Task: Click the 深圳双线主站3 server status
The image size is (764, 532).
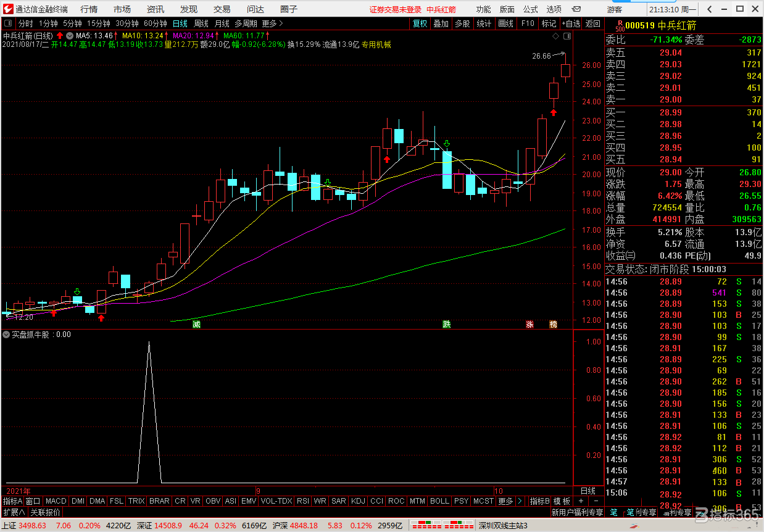Action: pos(503,526)
